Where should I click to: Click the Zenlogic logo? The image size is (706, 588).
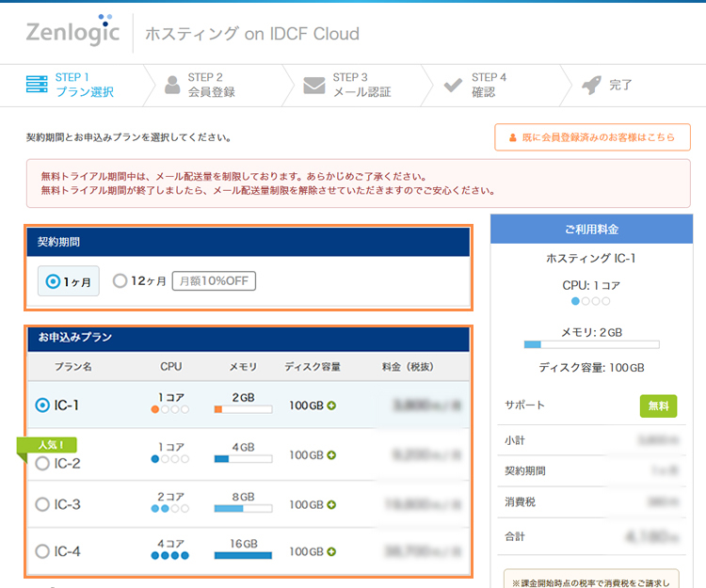[x=72, y=32]
